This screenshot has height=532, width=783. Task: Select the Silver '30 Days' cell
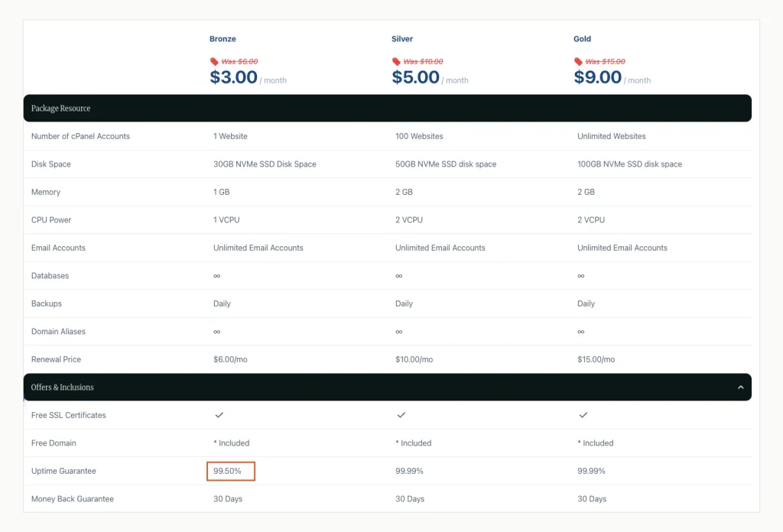410,499
